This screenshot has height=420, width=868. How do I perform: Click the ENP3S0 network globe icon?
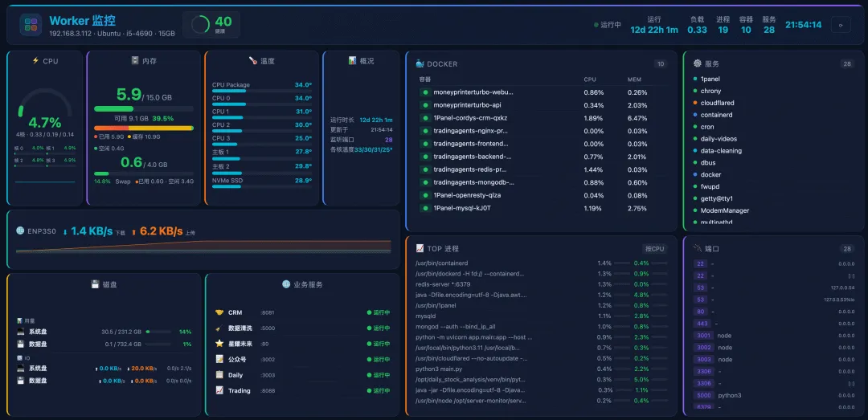coord(20,230)
